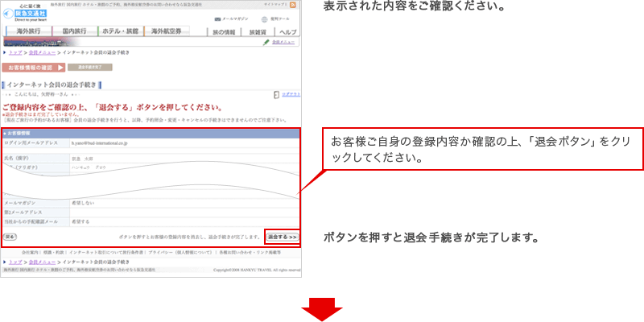Click the インターネット会員の退会手続き page heading

[x=52, y=85]
